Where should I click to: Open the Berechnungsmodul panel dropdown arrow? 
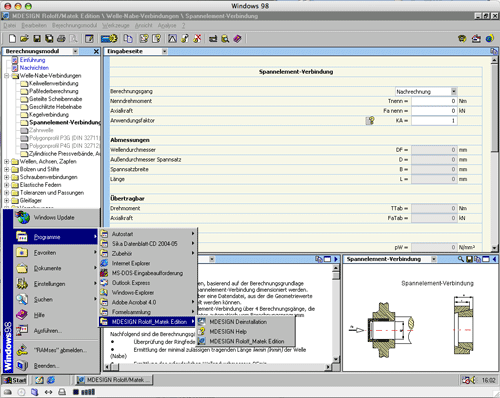tap(75, 51)
